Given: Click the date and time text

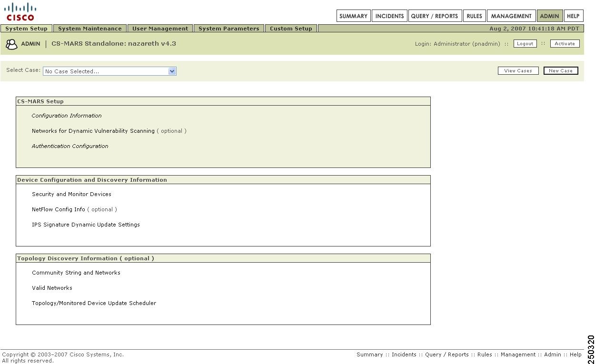Looking at the screenshot, I should [534, 29].
